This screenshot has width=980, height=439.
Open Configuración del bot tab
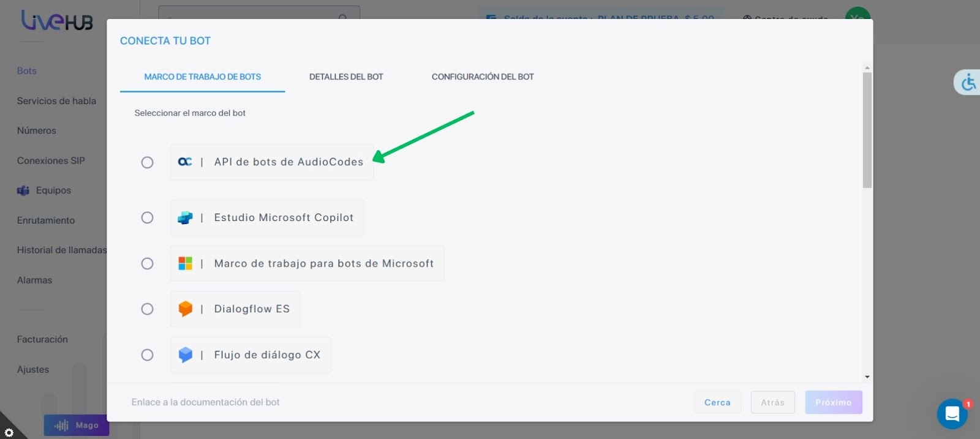483,77
